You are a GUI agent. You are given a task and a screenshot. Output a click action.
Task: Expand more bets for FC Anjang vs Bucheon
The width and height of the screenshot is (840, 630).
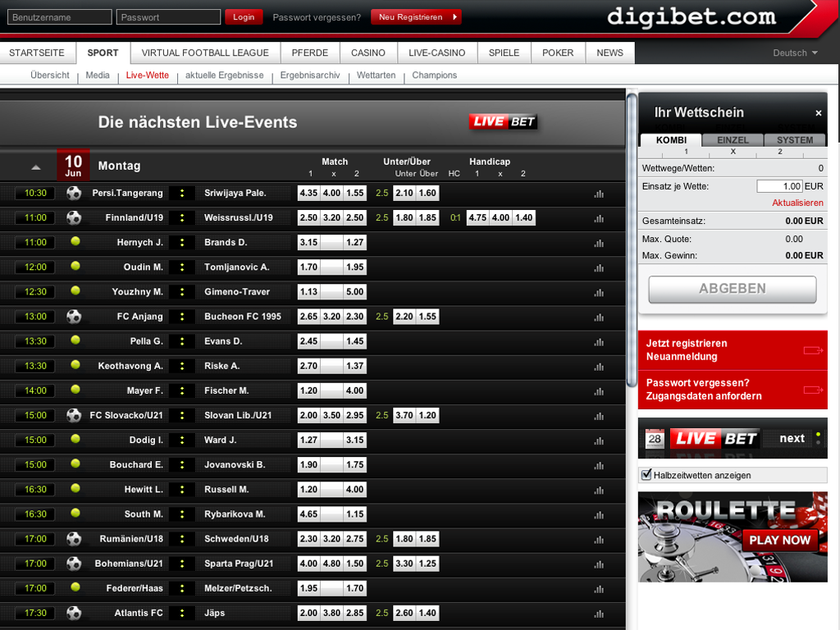[x=182, y=317]
